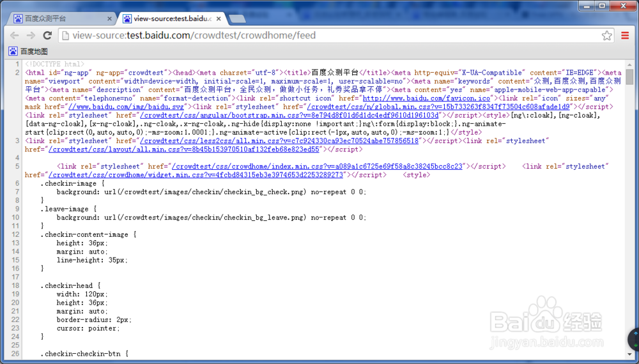Screen dimensions: 639x364
Task: Click the .checkin-image selector text
Action: coord(68,184)
